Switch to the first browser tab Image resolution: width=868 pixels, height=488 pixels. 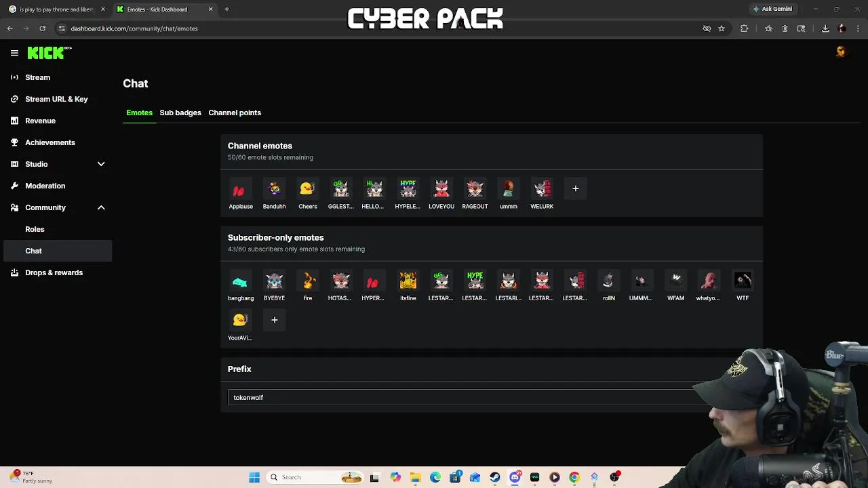56,9
